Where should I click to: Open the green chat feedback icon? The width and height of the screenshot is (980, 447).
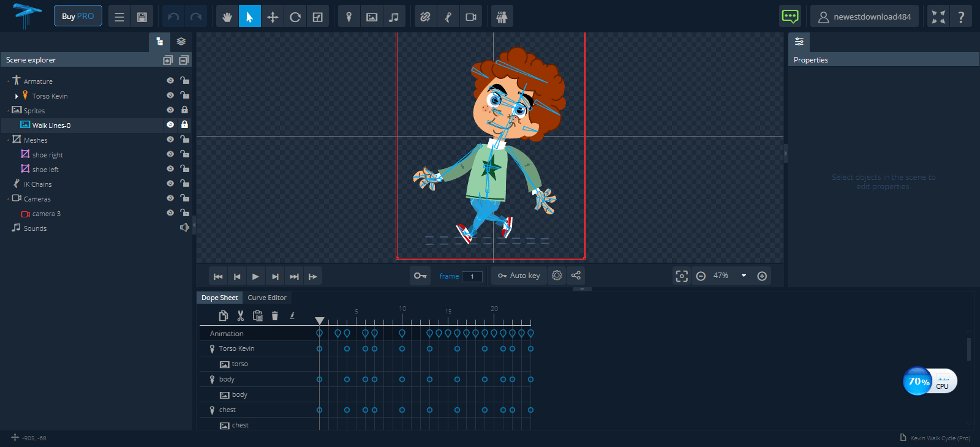point(790,17)
